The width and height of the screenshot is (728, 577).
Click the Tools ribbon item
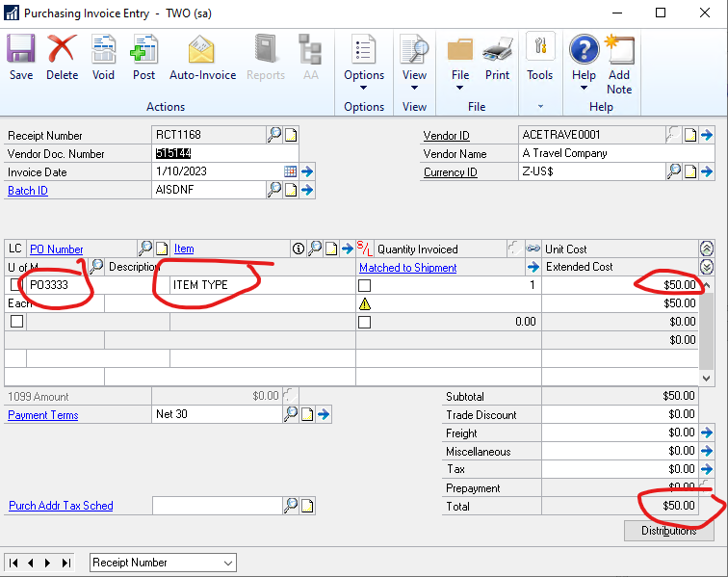(x=540, y=58)
